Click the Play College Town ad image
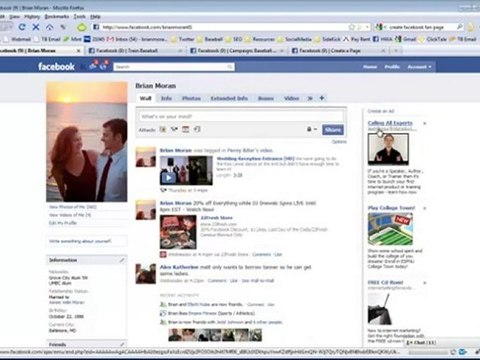Image resolution: width=480 pixels, height=360 pixels. coord(390,229)
